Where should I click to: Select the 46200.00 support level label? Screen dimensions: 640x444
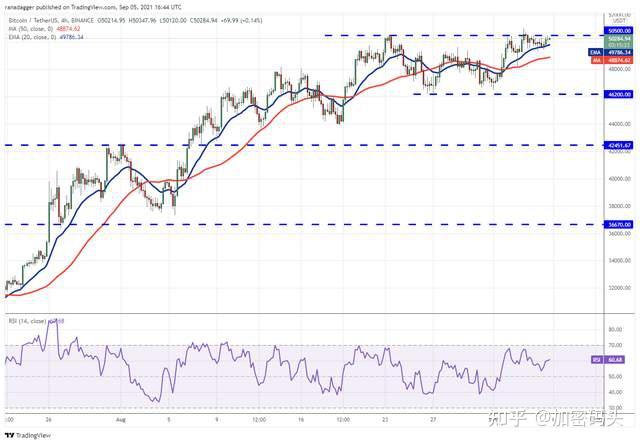(619, 94)
